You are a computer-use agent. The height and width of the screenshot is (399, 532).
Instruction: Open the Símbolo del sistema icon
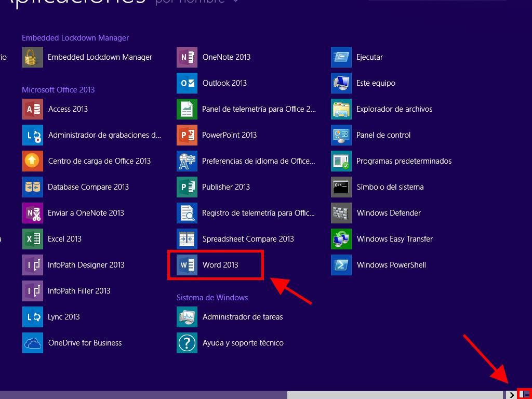341,187
